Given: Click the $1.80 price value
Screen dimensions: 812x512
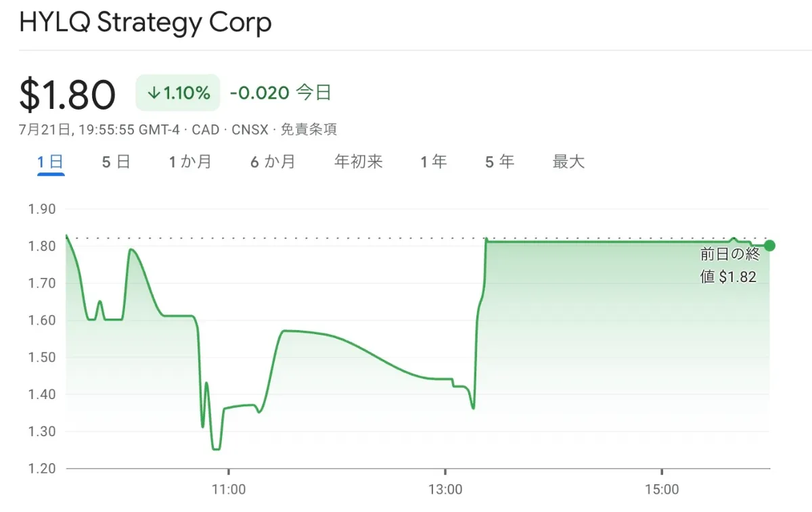Looking at the screenshot, I should 68,95.
